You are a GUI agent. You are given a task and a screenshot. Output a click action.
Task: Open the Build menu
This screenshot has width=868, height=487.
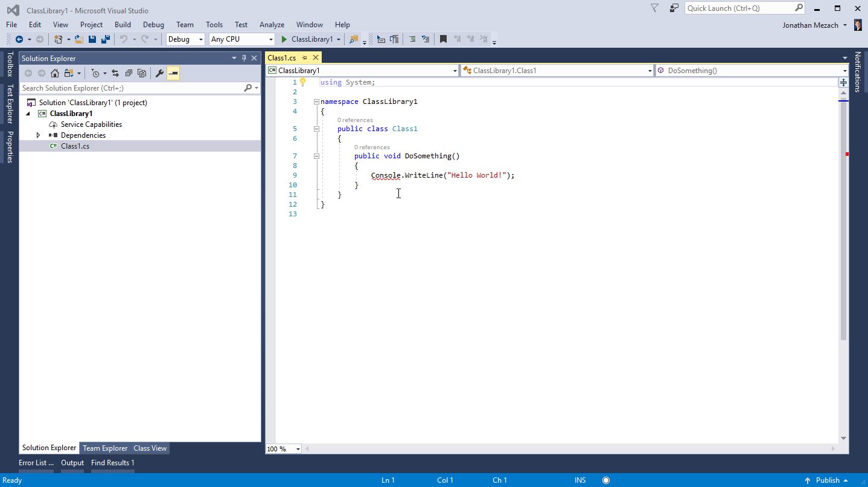pos(123,25)
